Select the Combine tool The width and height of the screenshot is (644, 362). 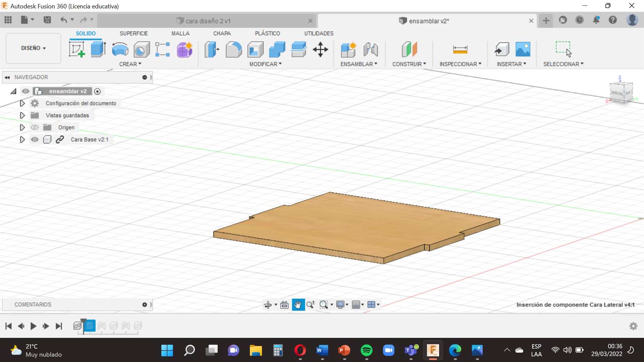[x=277, y=49]
